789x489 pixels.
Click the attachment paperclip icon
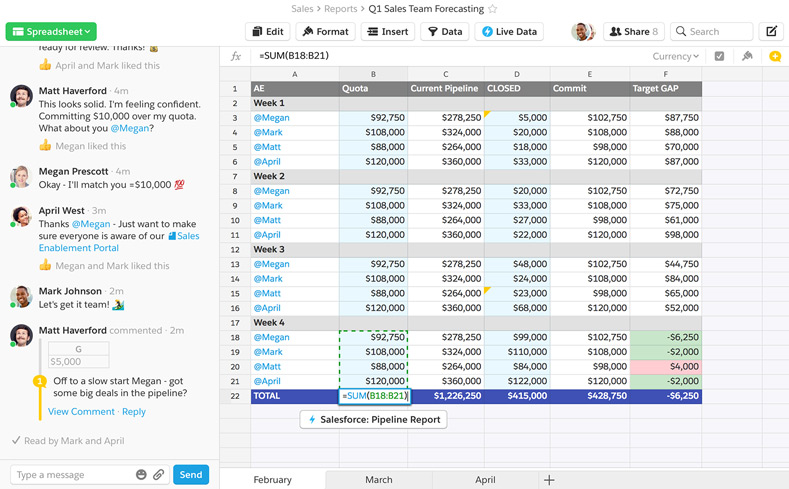[158, 475]
